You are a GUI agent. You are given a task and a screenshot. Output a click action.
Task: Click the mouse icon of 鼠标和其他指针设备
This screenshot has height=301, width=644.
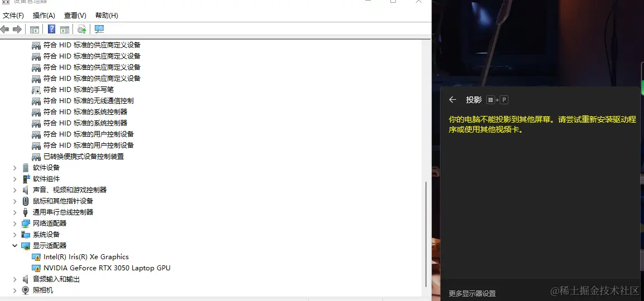(26, 201)
